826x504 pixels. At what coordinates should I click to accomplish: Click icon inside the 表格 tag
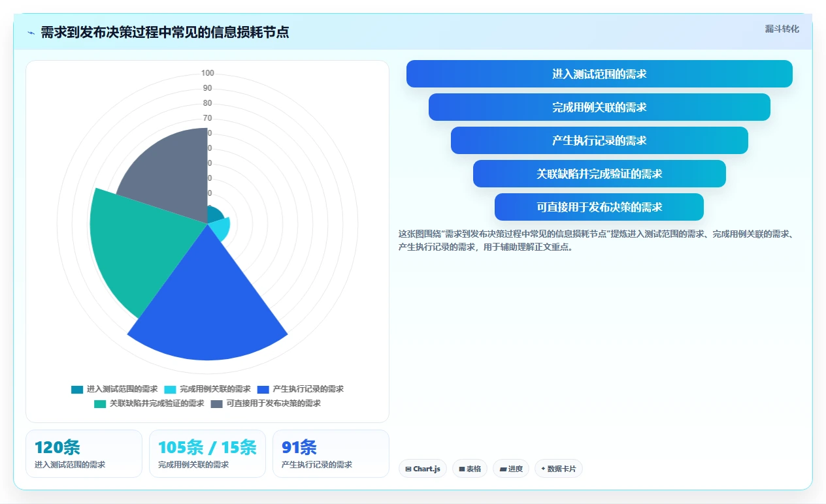(462, 469)
